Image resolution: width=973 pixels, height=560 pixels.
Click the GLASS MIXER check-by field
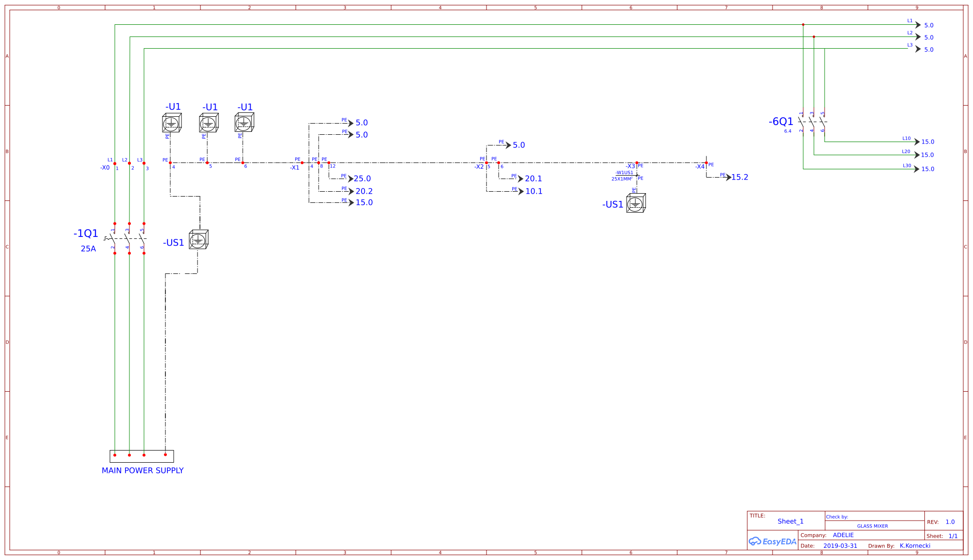(x=872, y=526)
